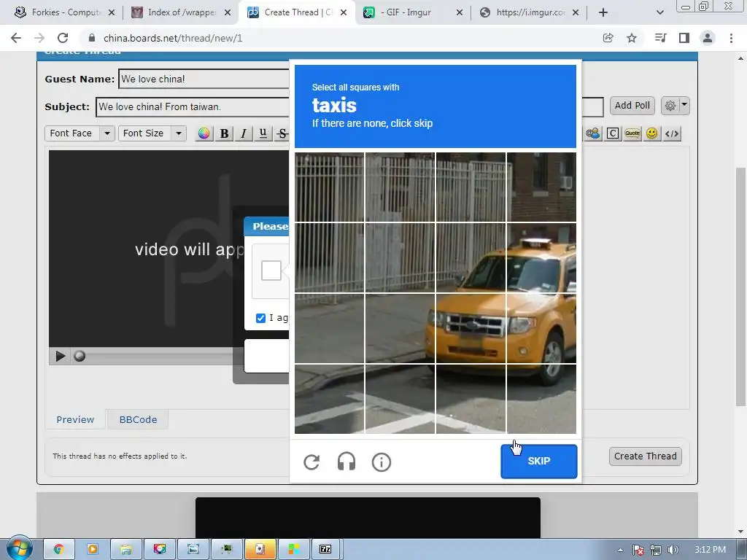Open the tab search dropdown chevron

click(x=659, y=12)
